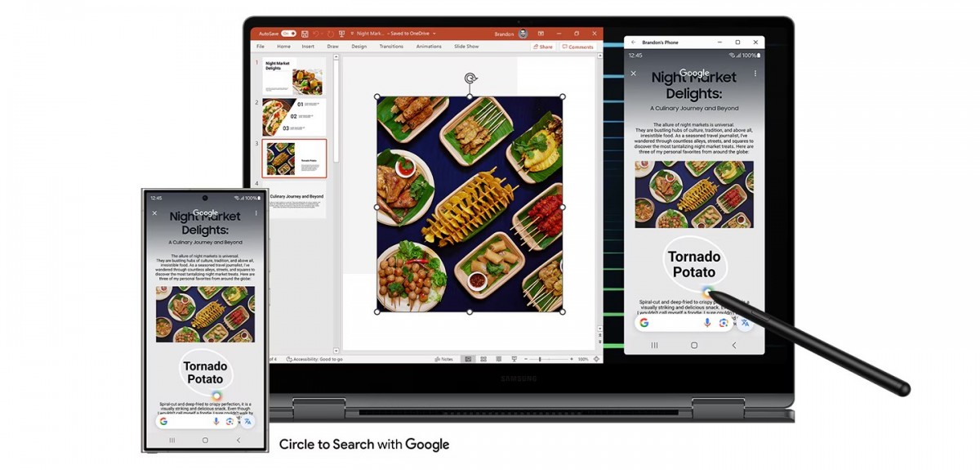Click the Undo arrow in title bar
Image resolution: width=980 pixels, height=470 pixels.
pyautogui.click(x=318, y=34)
